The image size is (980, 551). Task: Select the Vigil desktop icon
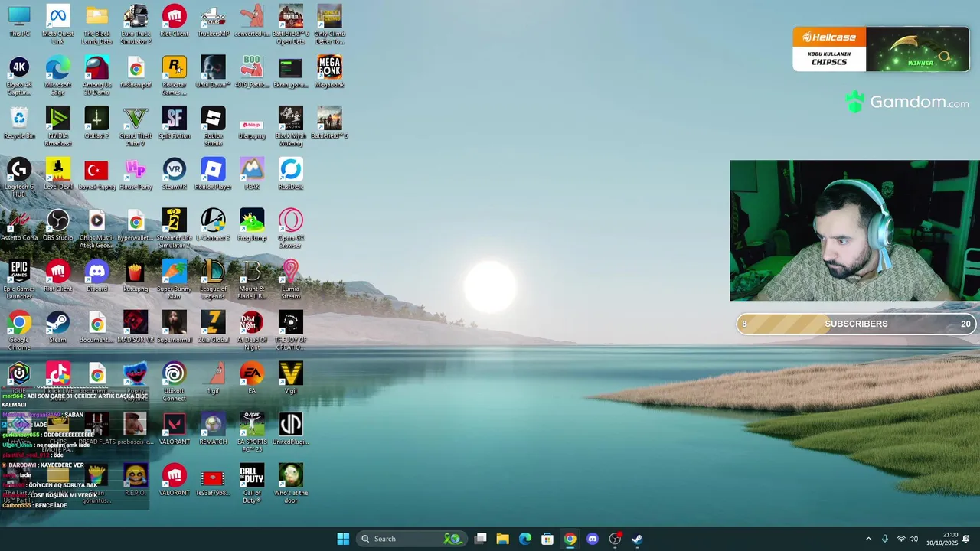(291, 377)
